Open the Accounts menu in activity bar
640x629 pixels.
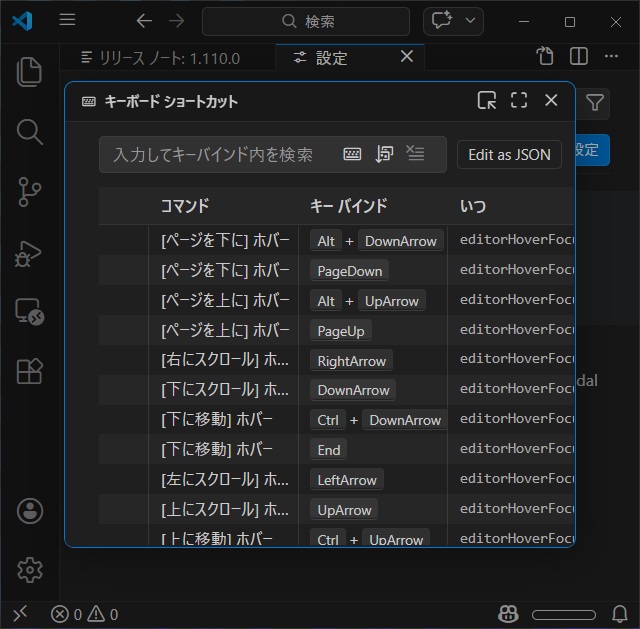click(30, 511)
